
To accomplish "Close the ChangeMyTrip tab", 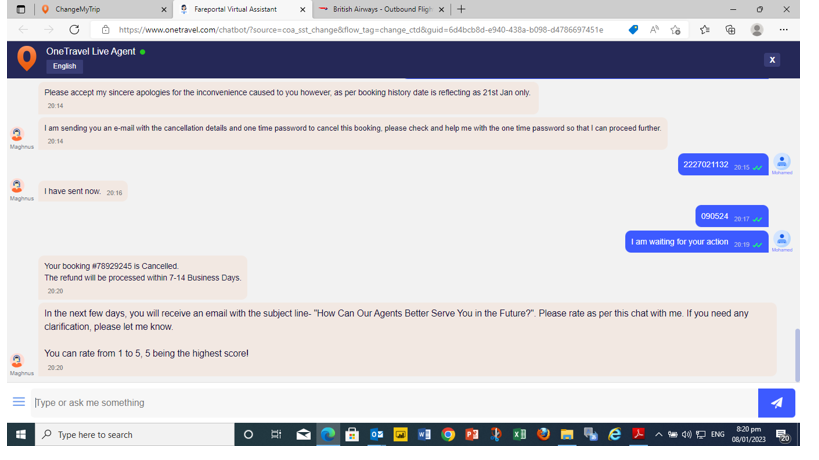I will tap(163, 9).
